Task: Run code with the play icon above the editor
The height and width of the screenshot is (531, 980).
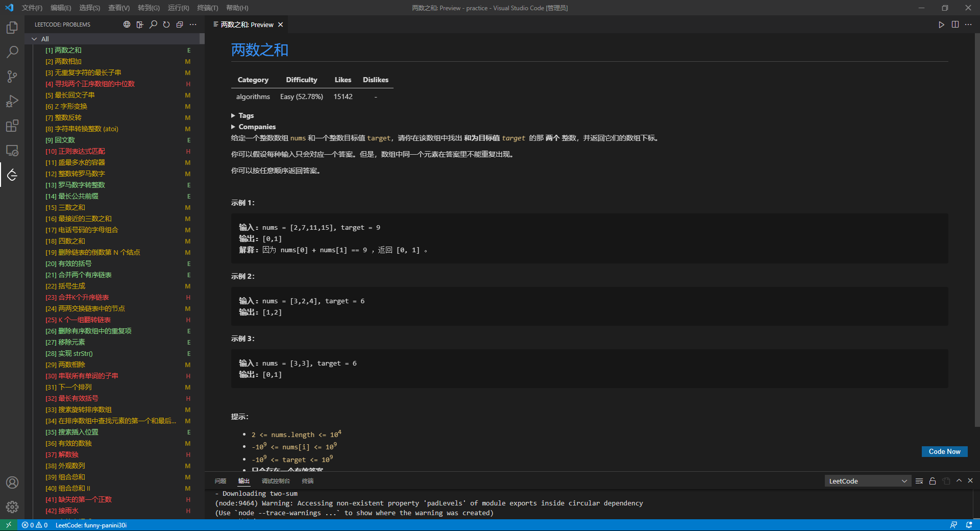Action: pos(941,25)
